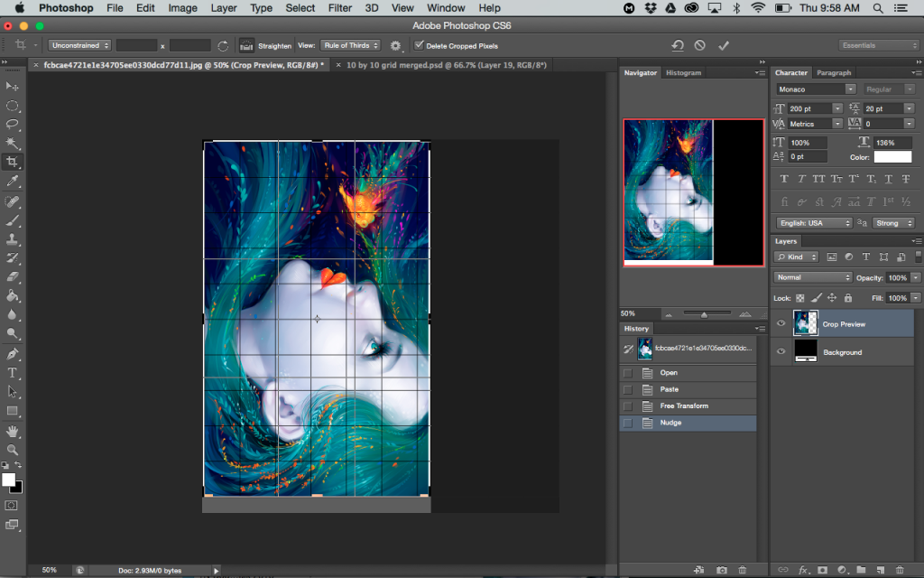This screenshot has width=924, height=578.
Task: Click the Straighten tool icon
Action: 246,45
